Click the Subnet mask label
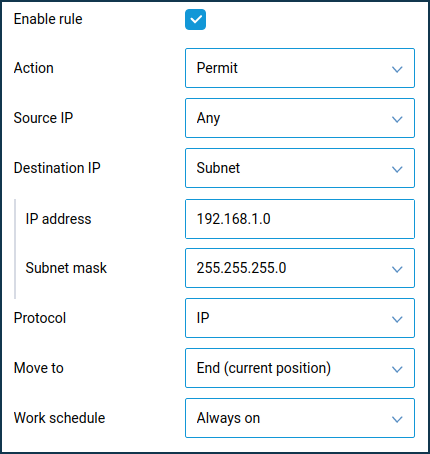The height and width of the screenshot is (454, 430). (66, 268)
